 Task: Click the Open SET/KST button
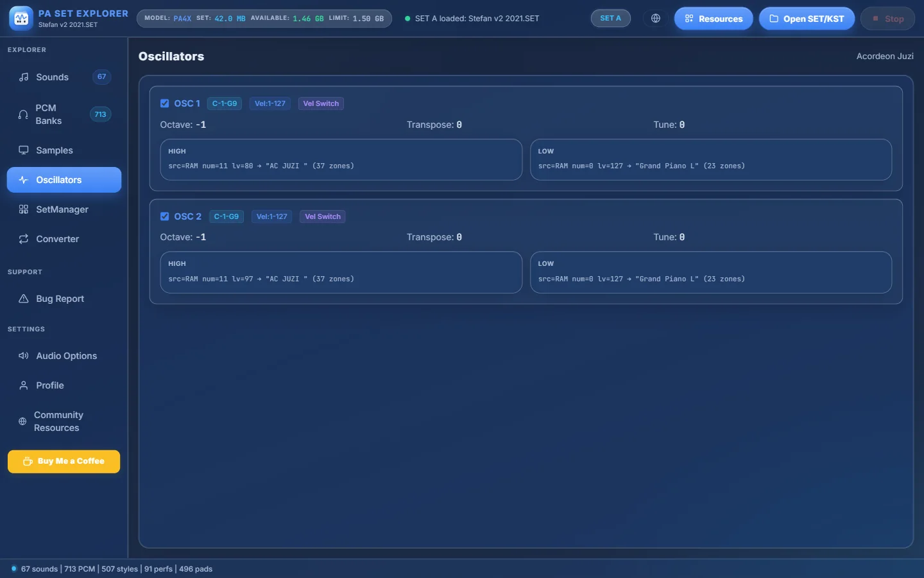(x=807, y=19)
